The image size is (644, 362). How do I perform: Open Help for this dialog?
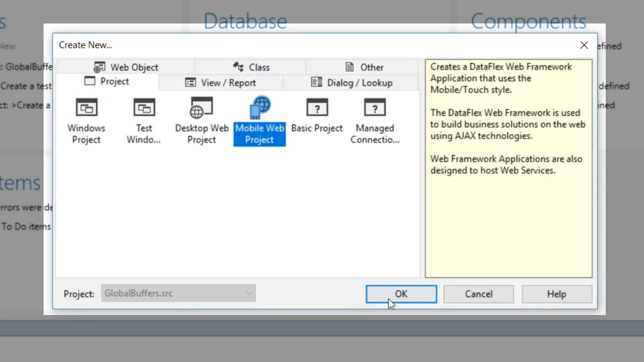tap(556, 294)
